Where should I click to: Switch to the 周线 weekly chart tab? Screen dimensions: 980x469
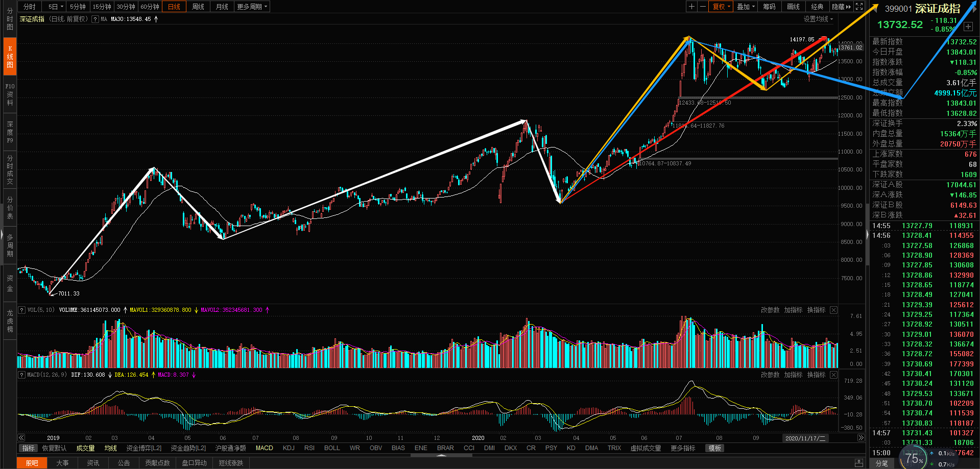[x=198, y=7]
